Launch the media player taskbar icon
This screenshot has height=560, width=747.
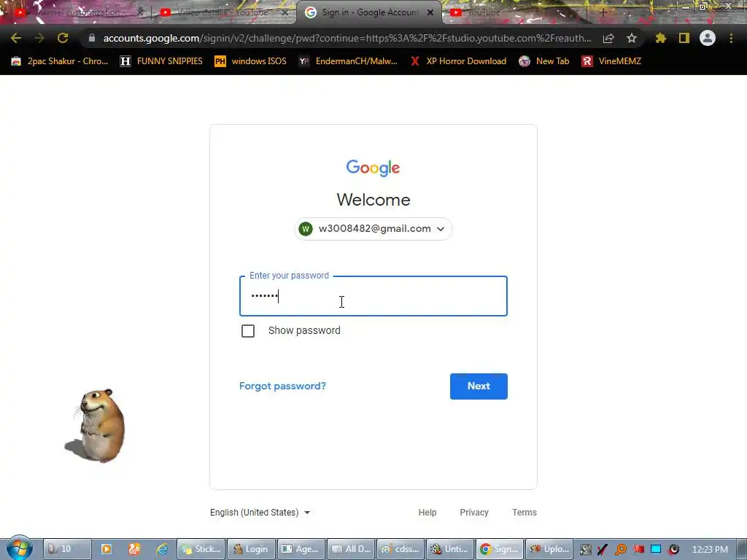107,549
